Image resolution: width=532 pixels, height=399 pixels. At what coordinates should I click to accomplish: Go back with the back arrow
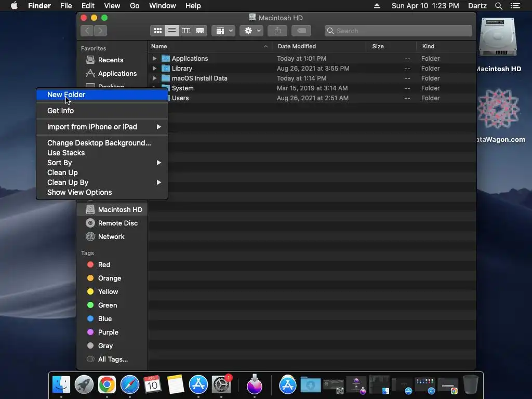(x=87, y=31)
